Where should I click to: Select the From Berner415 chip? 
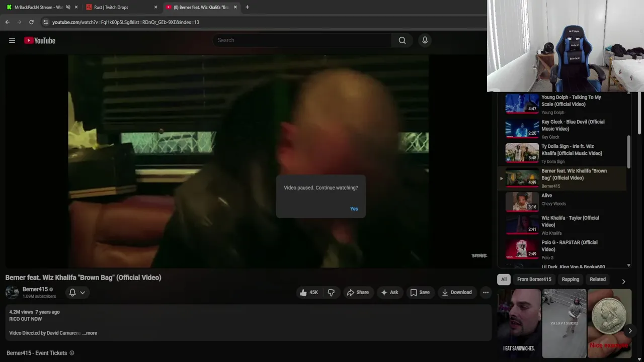click(534, 279)
